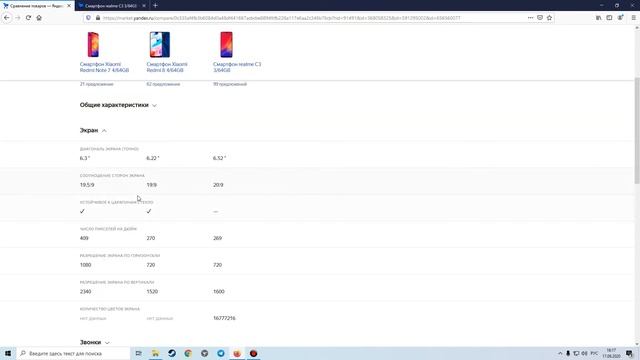The width and height of the screenshot is (640, 360).
Task: Open the browser home page
Action: coord(39,18)
